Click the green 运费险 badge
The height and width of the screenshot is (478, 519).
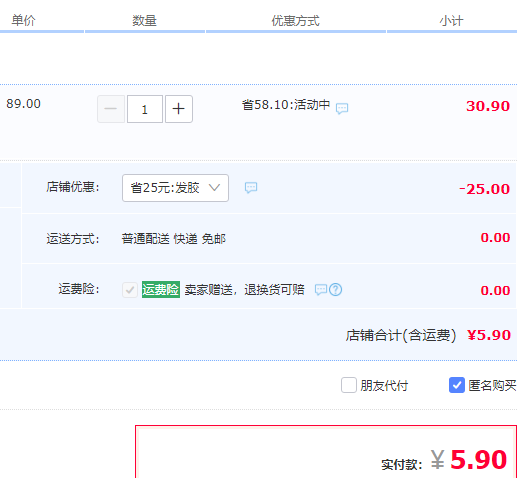click(x=161, y=289)
